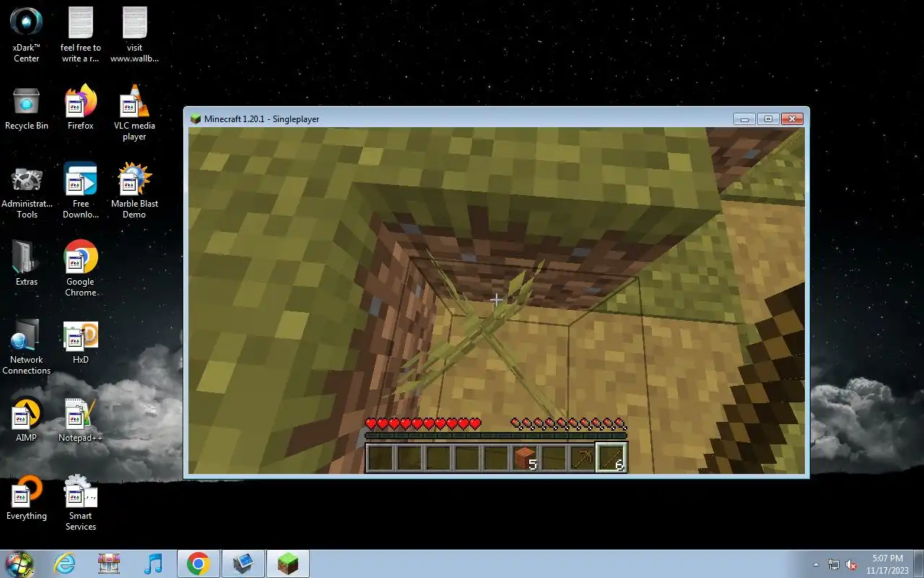This screenshot has height=578, width=924.
Task: Click the muted volume tray icon
Action: pyautogui.click(x=851, y=564)
